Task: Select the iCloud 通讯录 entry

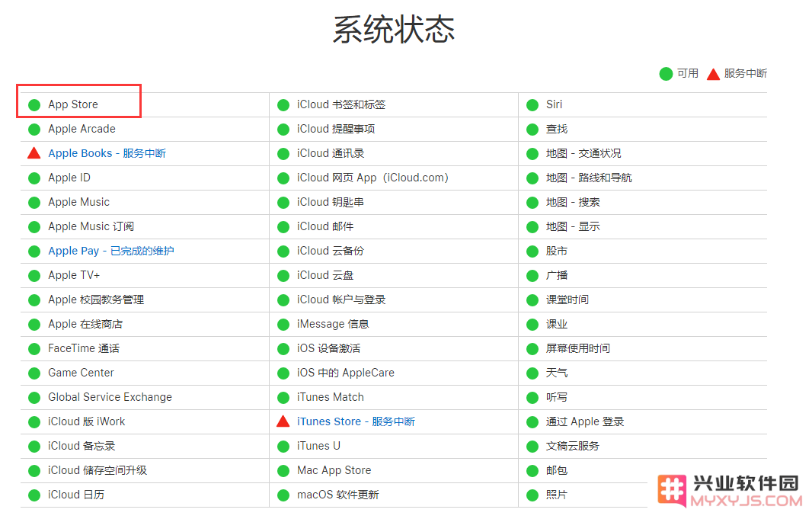Action: tap(331, 153)
